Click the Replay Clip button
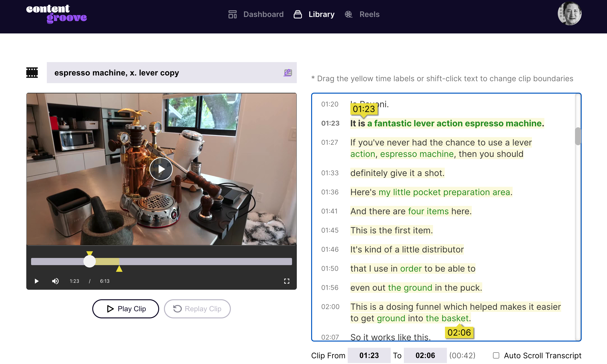Image resolution: width=607 pixels, height=364 pixels. (197, 309)
